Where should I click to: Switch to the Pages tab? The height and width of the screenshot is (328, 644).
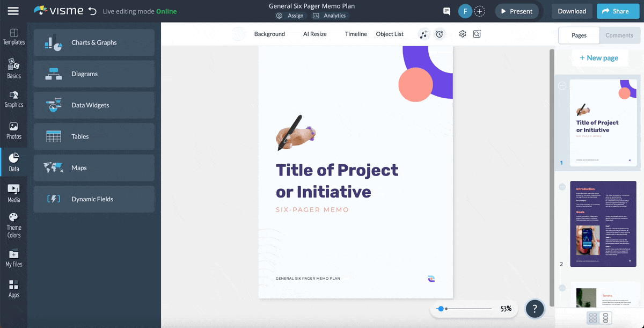579,35
